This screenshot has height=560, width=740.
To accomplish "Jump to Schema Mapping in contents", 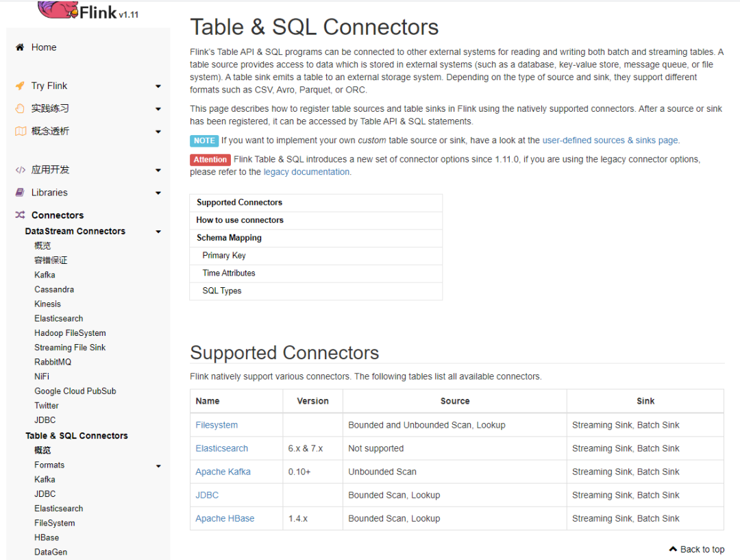I will click(x=229, y=238).
